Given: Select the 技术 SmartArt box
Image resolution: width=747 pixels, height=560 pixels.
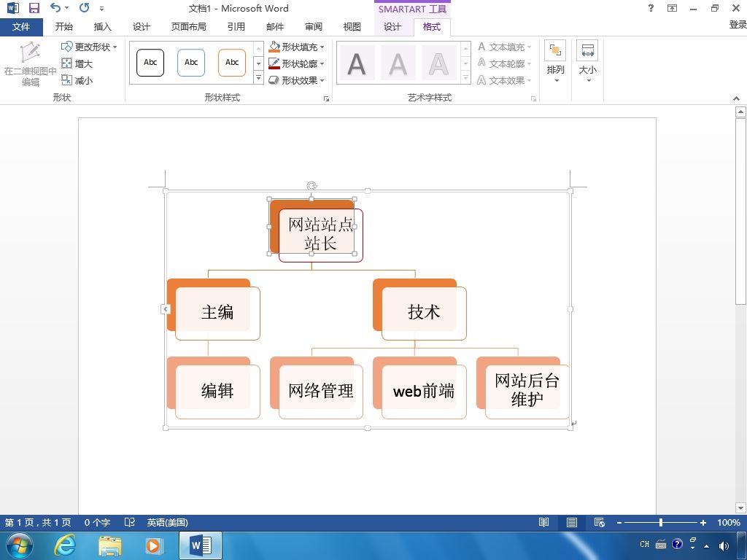Looking at the screenshot, I should click(424, 313).
